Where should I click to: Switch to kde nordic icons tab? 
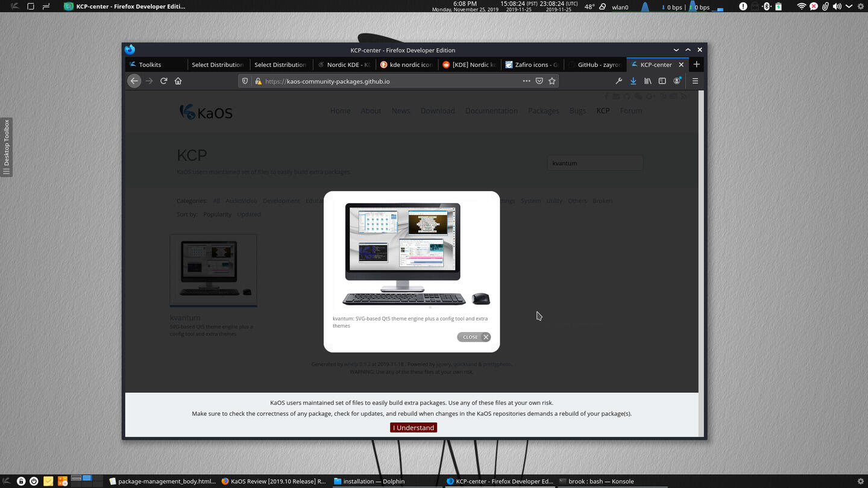[406, 64]
